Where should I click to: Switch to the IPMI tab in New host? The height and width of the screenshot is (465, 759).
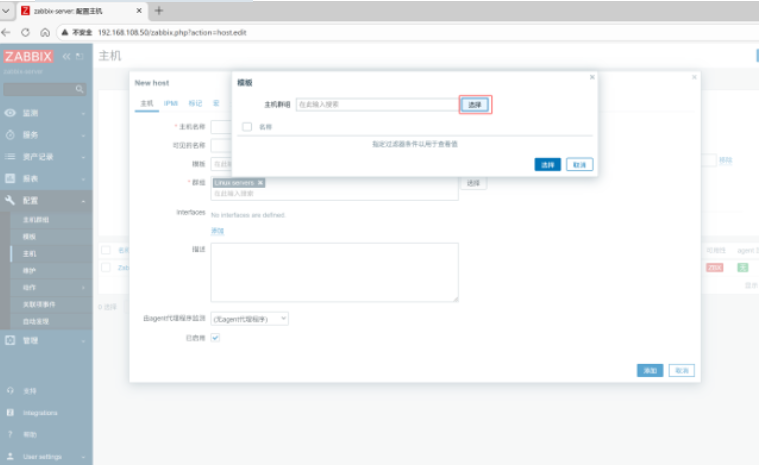[x=170, y=104]
